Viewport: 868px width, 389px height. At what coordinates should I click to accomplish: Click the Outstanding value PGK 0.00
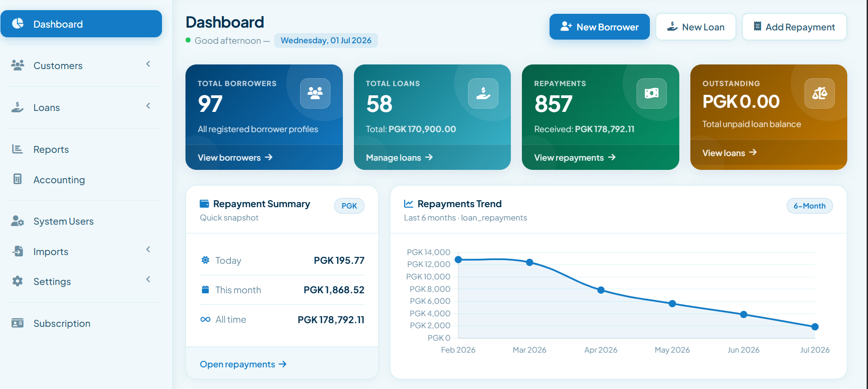(741, 101)
